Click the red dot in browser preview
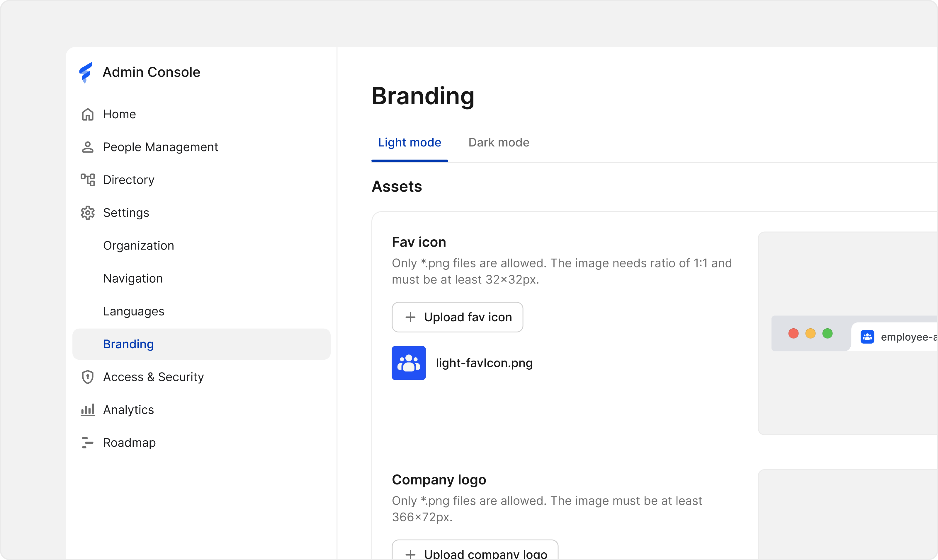Screen dimensions: 938x560 pos(793,334)
